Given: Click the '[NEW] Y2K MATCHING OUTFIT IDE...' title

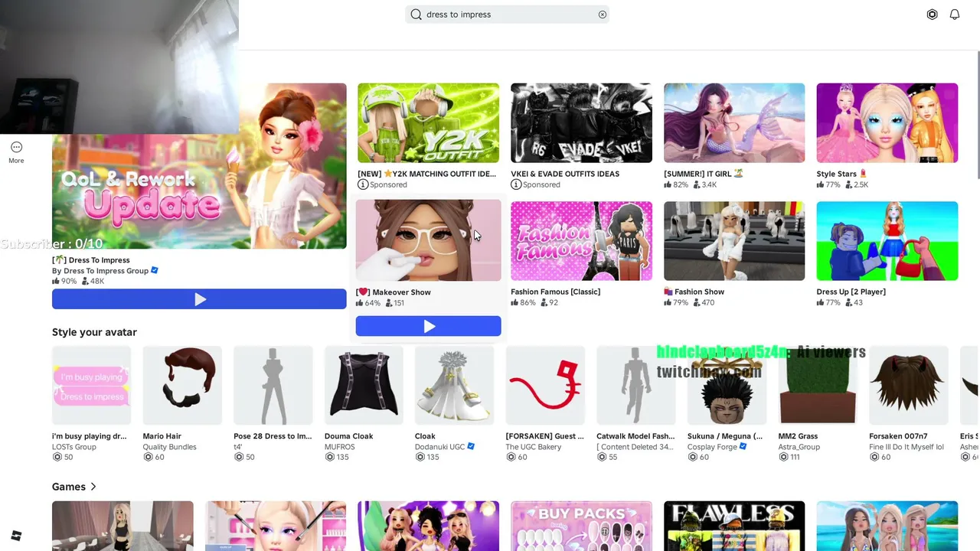Looking at the screenshot, I should tap(427, 174).
